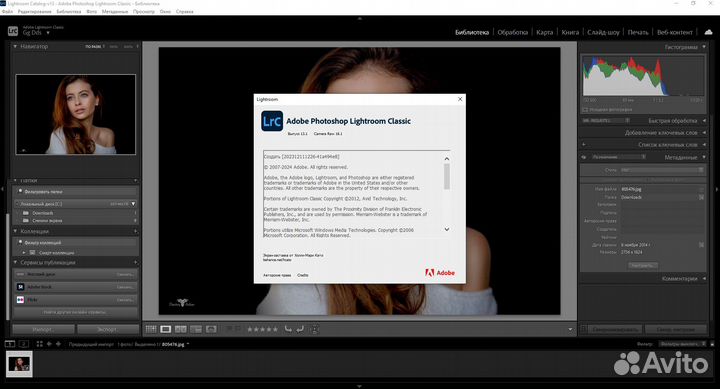This screenshot has width=720, height=389.
Task: Collapse the Collections panel
Action: coord(15,231)
